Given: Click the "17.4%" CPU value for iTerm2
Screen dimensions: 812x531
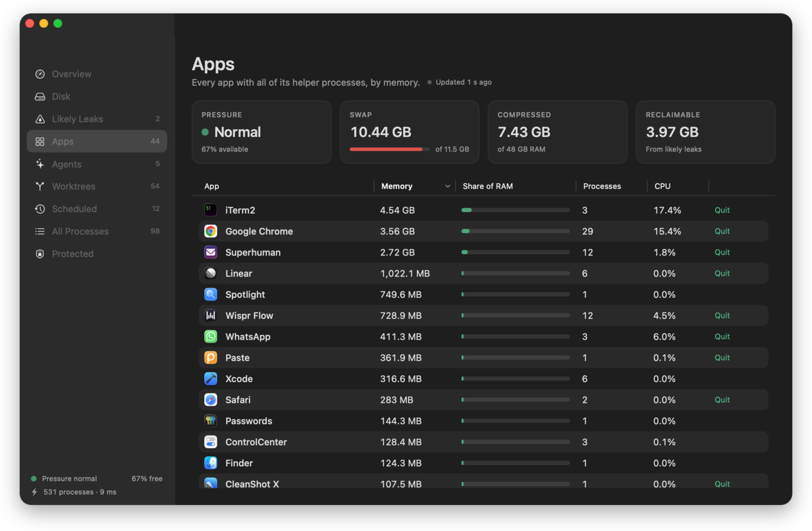Looking at the screenshot, I should (668, 210).
